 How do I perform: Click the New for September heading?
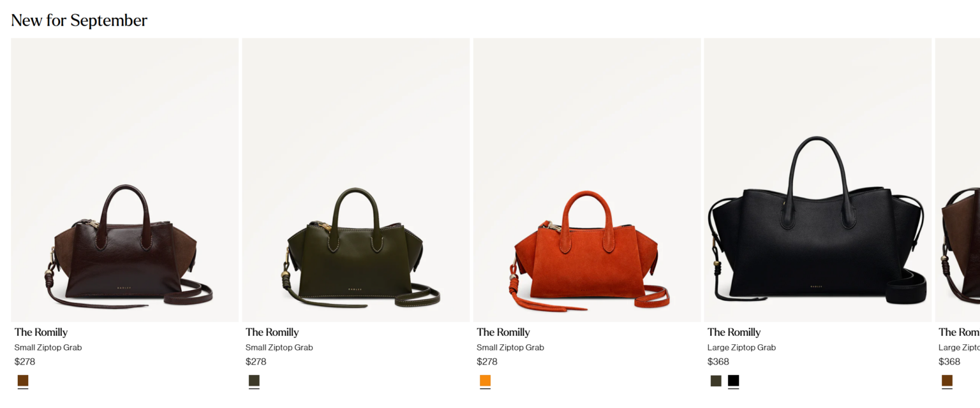click(79, 20)
